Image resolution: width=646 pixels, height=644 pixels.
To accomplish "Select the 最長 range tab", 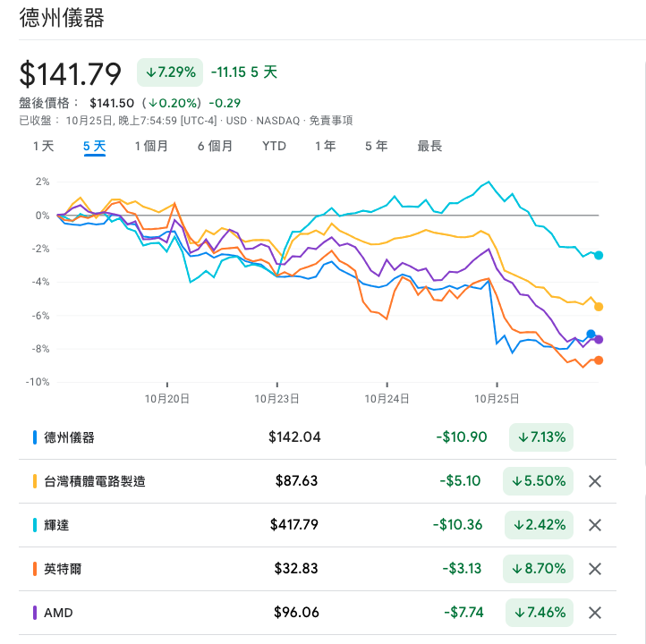I will (429, 146).
